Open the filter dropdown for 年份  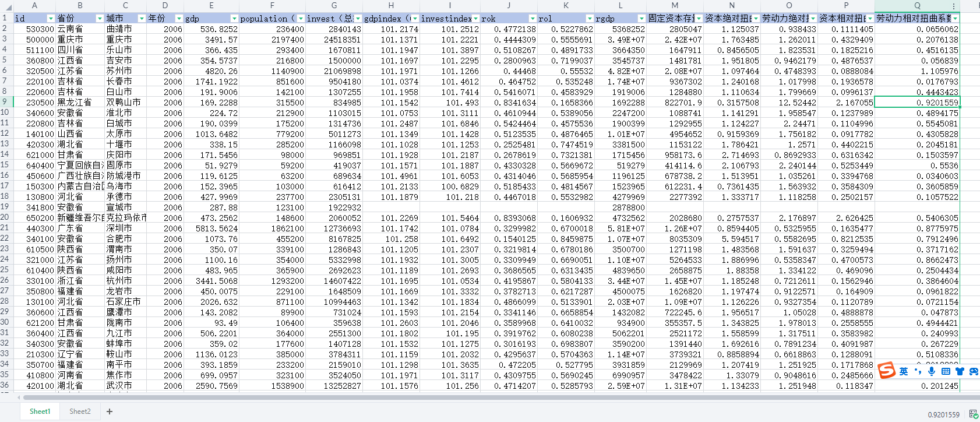pyautogui.click(x=179, y=19)
